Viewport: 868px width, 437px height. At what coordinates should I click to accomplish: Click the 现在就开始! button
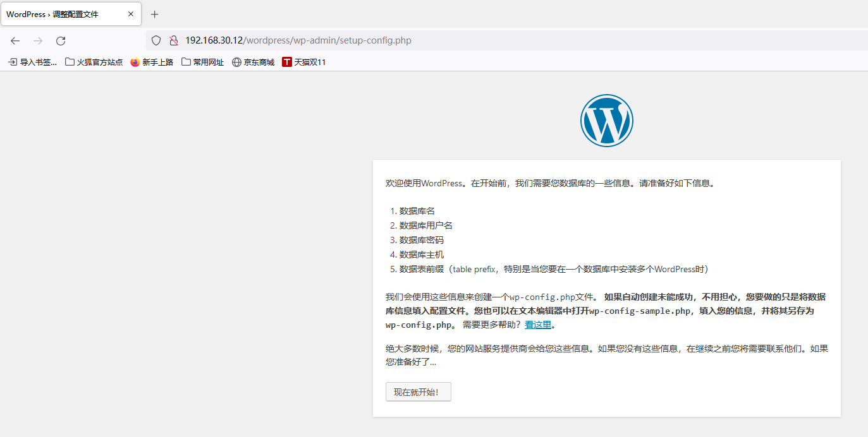pyautogui.click(x=419, y=392)
